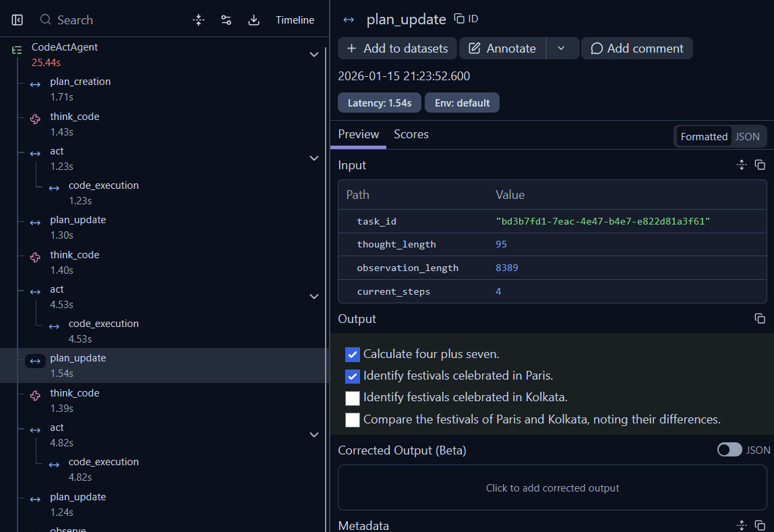Switch to Timeline view

[x=295, y=20]
